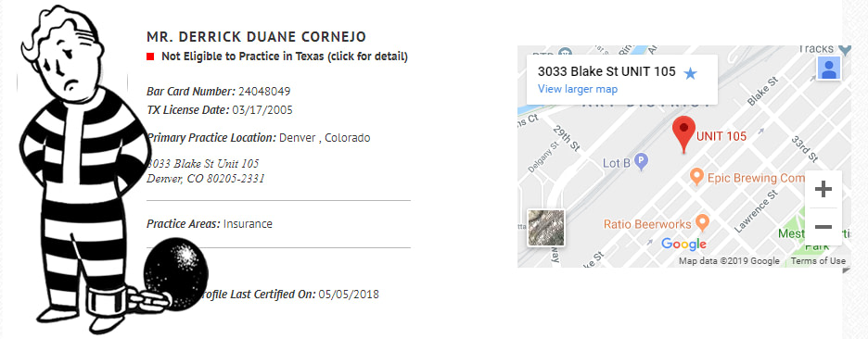The height and width of the screenshot is (339, 868).
Task: Switch to satellite imagery thumbnail
Action: tap(546, 227)
